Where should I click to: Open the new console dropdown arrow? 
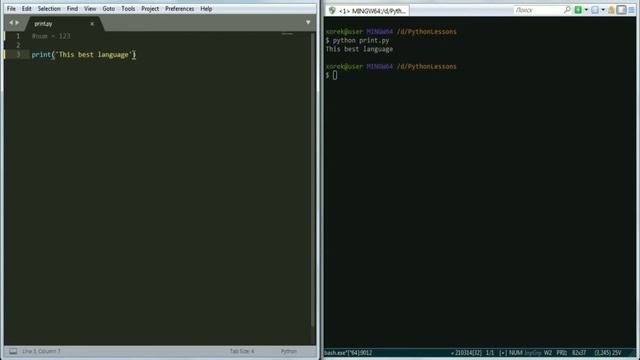[586, 10]
